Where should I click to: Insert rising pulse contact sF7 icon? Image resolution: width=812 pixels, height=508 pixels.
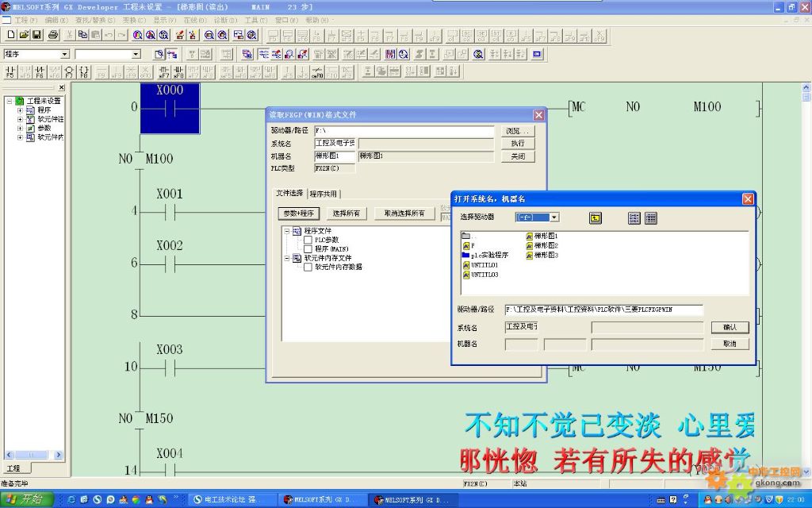tap(163, 71)
